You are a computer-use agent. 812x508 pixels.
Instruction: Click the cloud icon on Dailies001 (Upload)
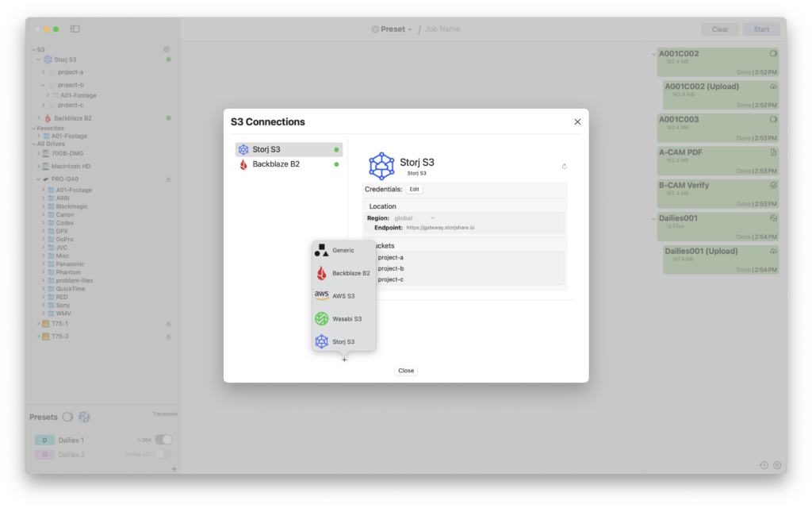(773, 251)
